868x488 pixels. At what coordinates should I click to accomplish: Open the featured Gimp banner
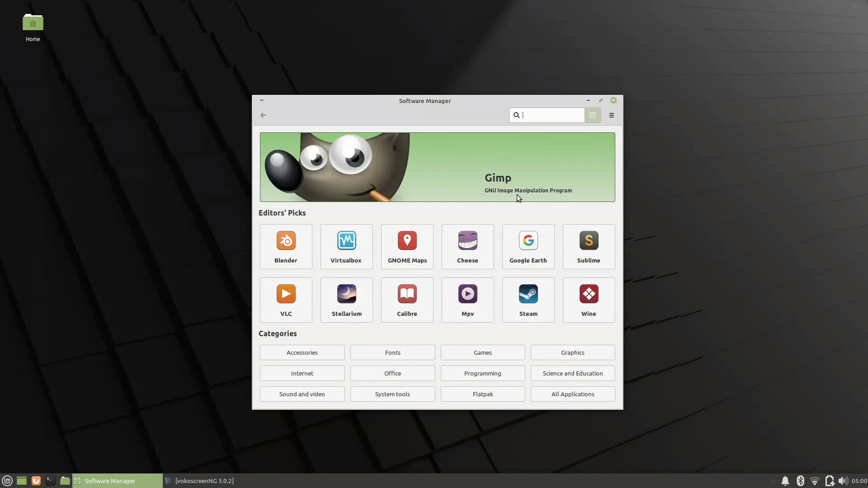tap(437, 167)
